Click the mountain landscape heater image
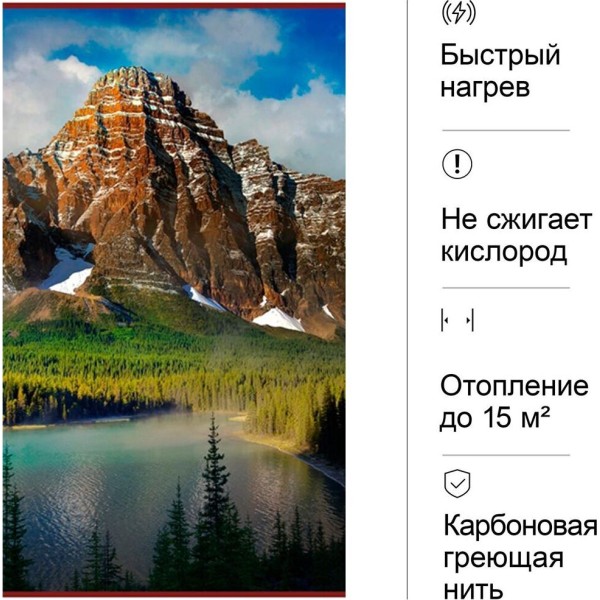600x600 pixels. coord(174,300)
